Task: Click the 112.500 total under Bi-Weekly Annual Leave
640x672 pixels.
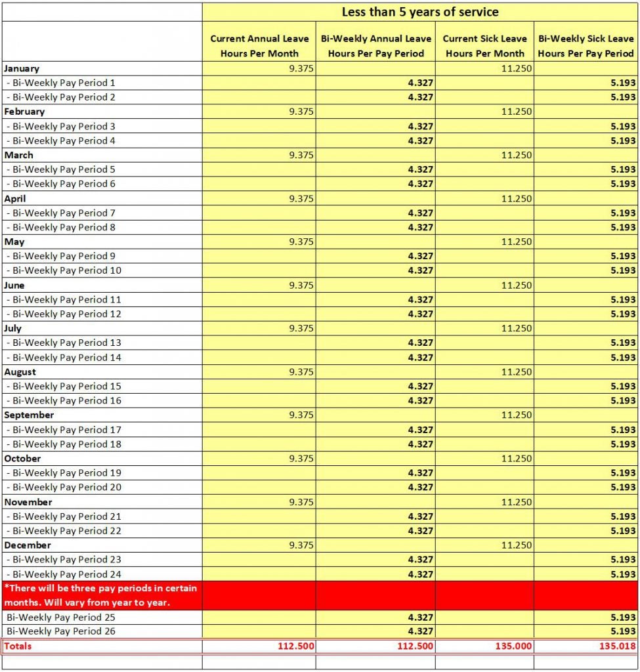Action: tap(415, 646)
